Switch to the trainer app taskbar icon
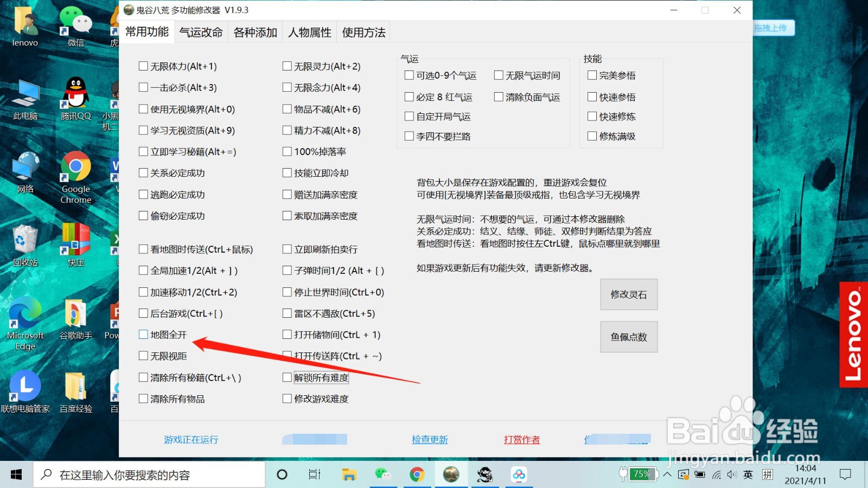 [x=451, y=475]
